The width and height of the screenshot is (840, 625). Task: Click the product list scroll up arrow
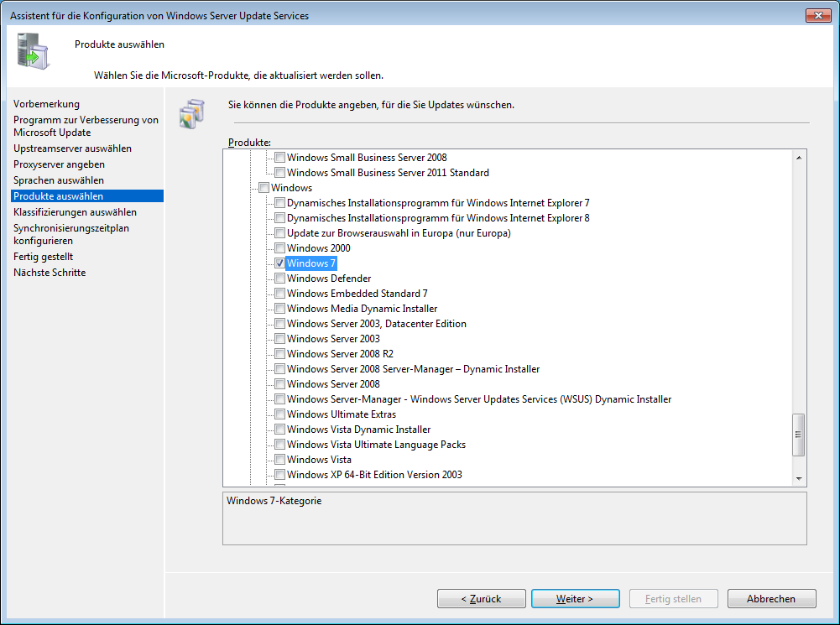pyautogui.click(x=799, y=158)
